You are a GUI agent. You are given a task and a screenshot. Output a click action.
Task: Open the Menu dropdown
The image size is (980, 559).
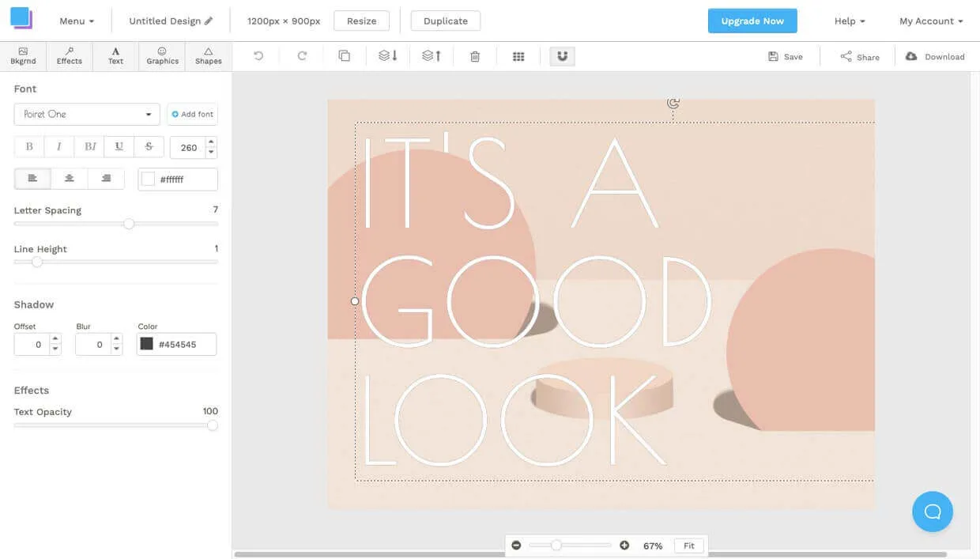pyautogui.click(x=77, y=21)
